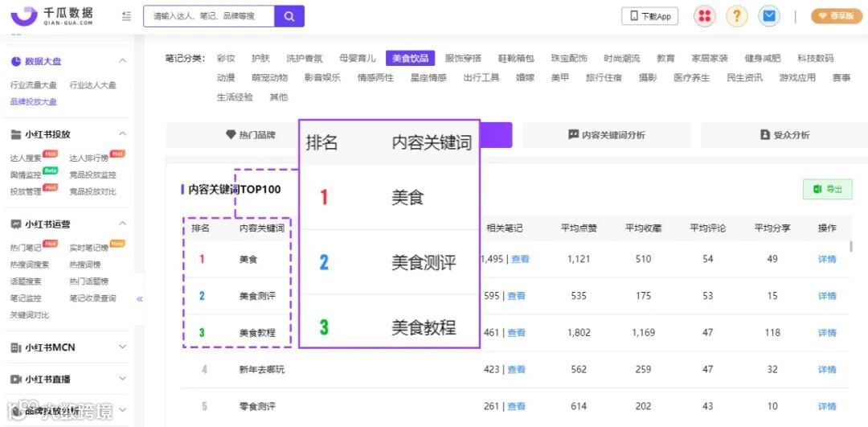Open 热门话题榜 in sidebar
This screenshot has height=427, width=868.
pos(88,281)
